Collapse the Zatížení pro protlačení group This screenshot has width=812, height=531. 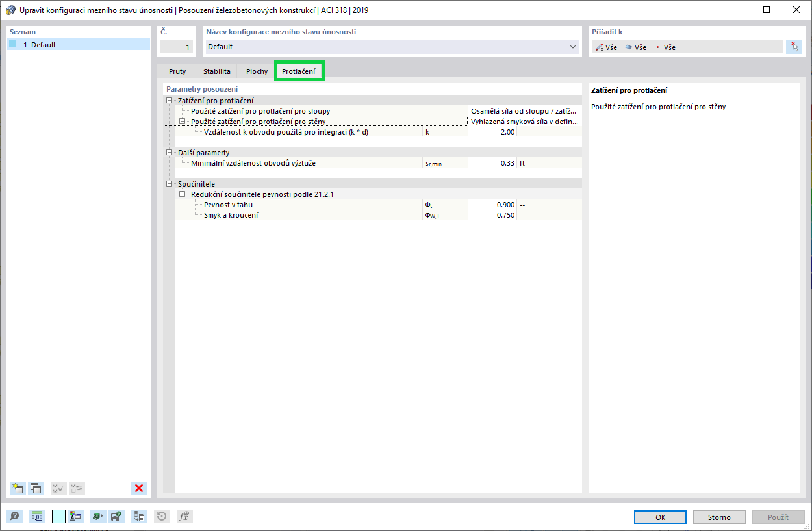click(171, 101)
